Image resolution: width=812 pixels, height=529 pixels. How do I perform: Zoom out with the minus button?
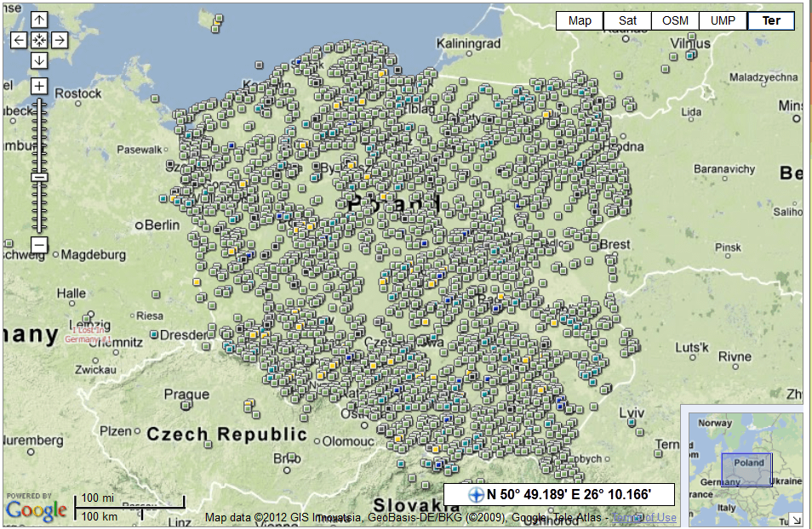[39, 245]
